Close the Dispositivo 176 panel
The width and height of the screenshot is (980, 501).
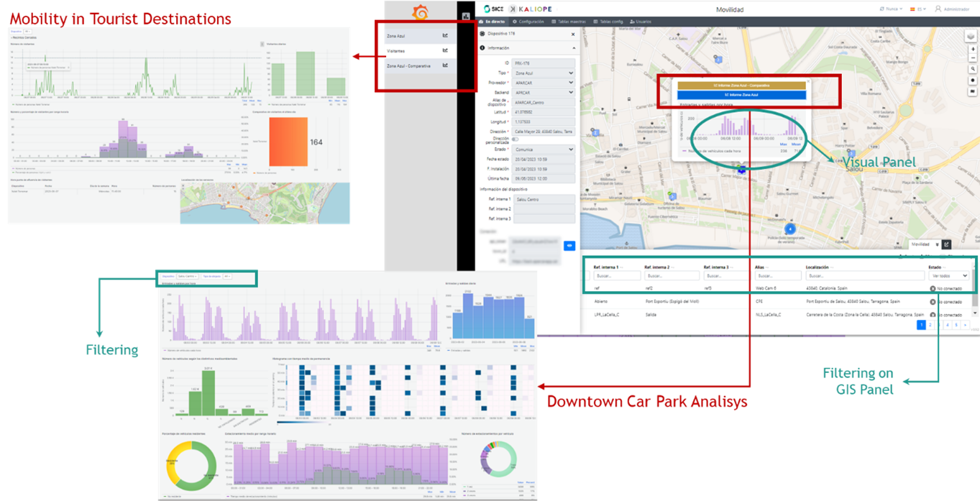point(573,34)
